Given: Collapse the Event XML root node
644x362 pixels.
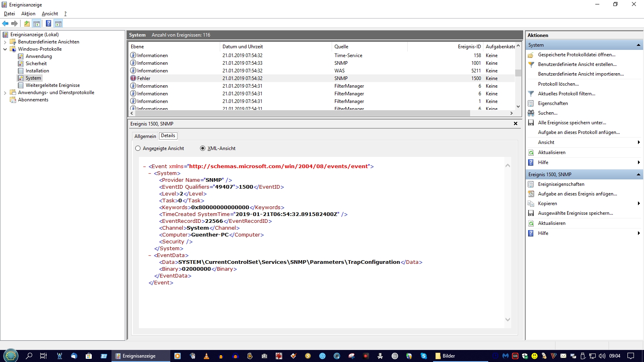Looking at the screenshot, I should point(144,167).
